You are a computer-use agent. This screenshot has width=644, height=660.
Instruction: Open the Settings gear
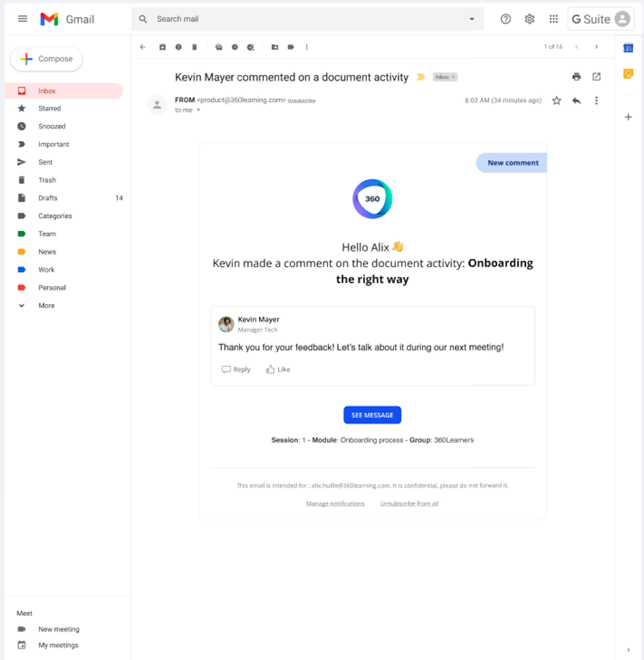[x=529, y=19]
